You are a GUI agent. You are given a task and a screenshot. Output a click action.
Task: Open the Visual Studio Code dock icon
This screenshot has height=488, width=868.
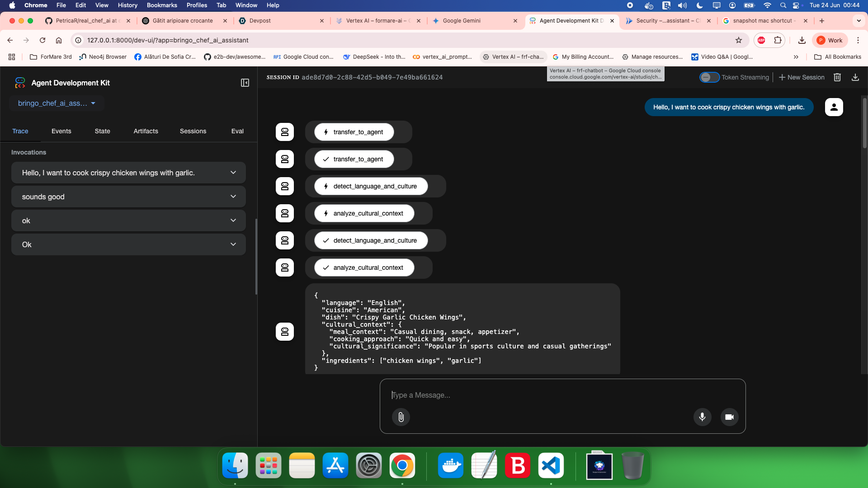point(551,465)
